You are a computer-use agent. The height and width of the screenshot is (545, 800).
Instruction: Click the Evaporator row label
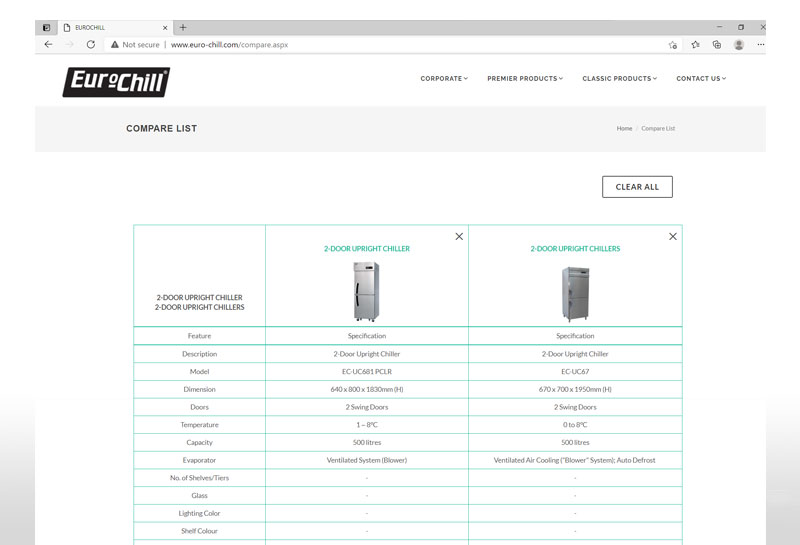coord(199,460)
